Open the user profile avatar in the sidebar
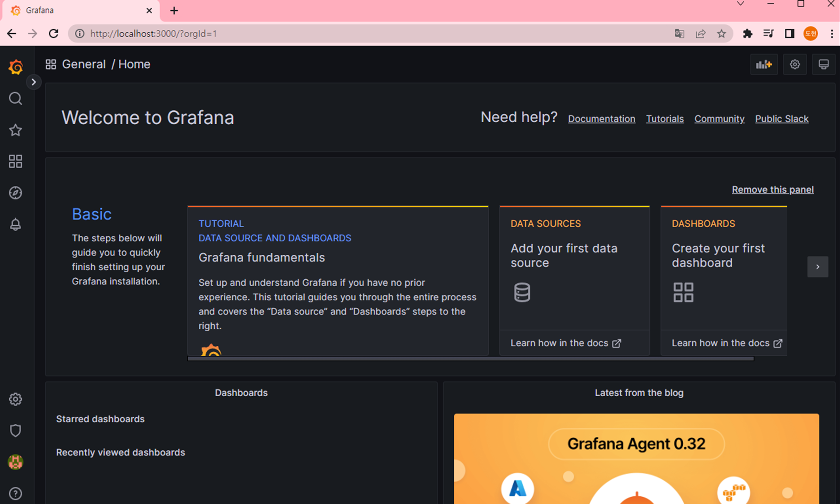 click(x=15, y=462)
